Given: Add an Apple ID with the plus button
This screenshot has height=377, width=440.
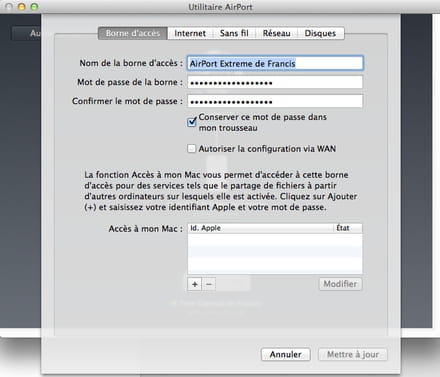Looking at the screenshot, I should tap(195, 284).
